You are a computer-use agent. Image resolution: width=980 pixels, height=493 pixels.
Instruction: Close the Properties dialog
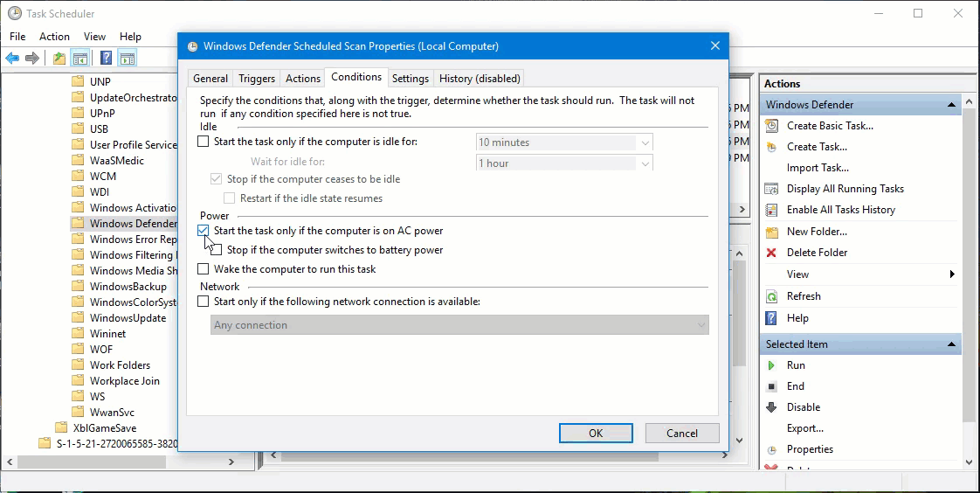click(715, 45)
